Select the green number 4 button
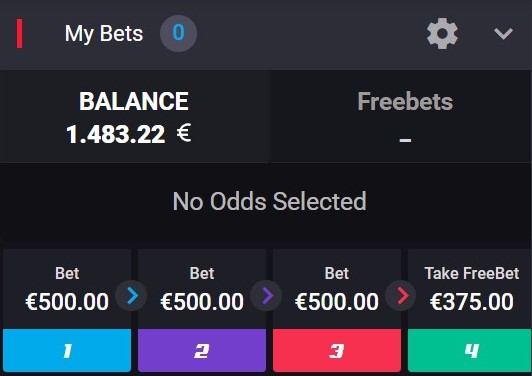The width and height of the screenshot is (532, 376). [470, 351]
